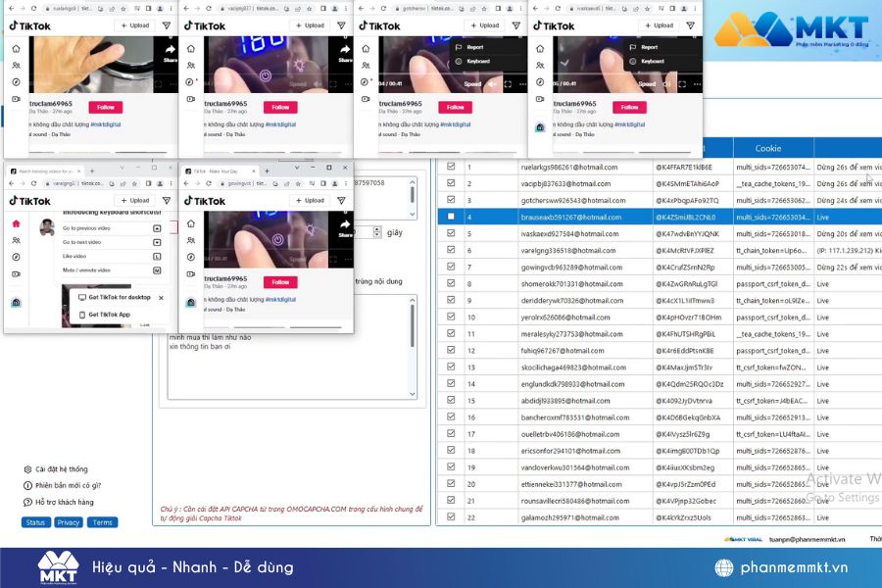Open Explore compass icon in gowingvcb TikTok window
Screen dimensions: 882x588
tap(191, 257)
